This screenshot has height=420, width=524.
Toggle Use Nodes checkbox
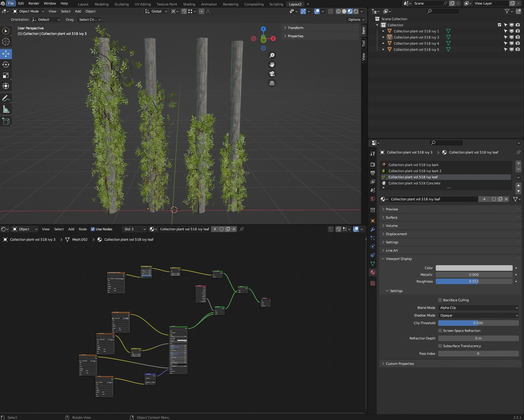tap(93, 229)
